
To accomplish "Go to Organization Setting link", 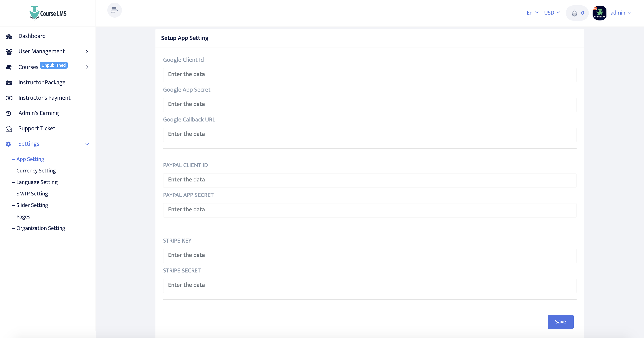I will pyautogui.click(x=40, y=228).
